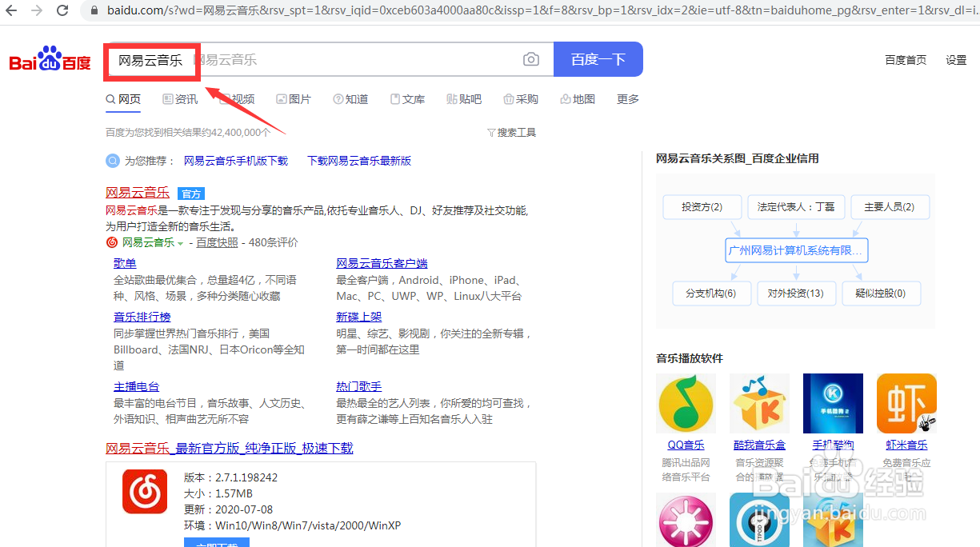Click the 投资方(2) node

coord(702,207)
